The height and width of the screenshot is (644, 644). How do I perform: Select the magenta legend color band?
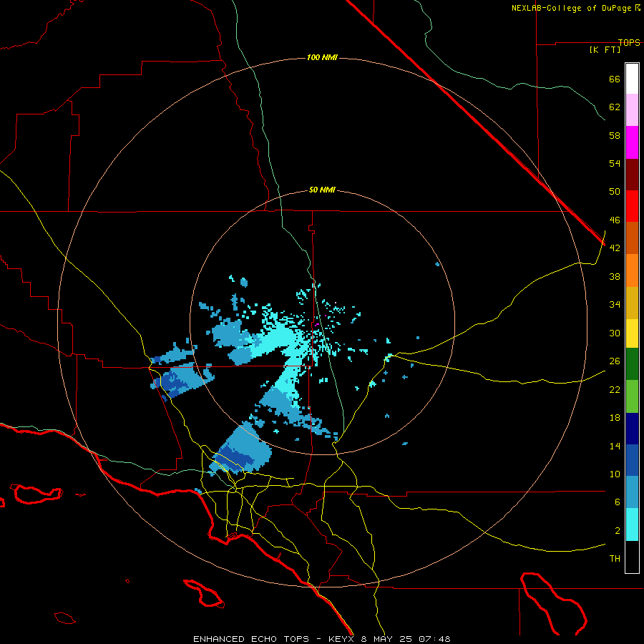point(632,142)
